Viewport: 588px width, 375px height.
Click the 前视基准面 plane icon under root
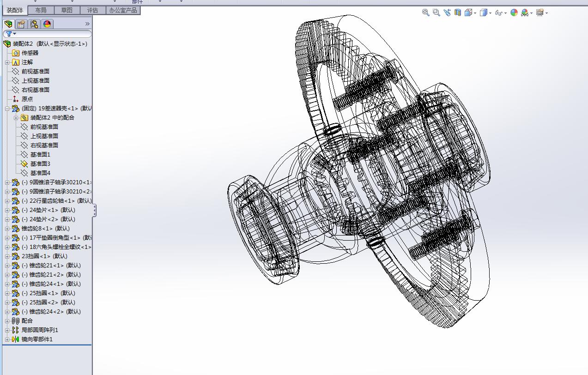coord(16,71)
